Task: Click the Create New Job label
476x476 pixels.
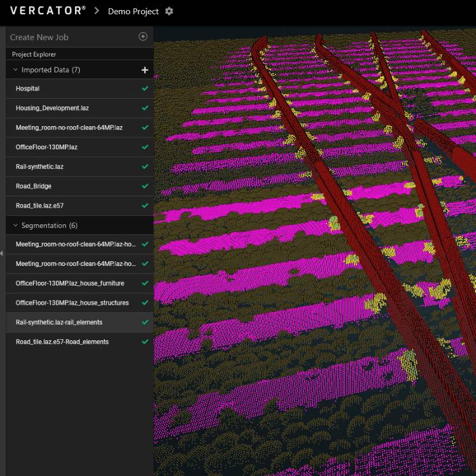Action: click(39, 36)
